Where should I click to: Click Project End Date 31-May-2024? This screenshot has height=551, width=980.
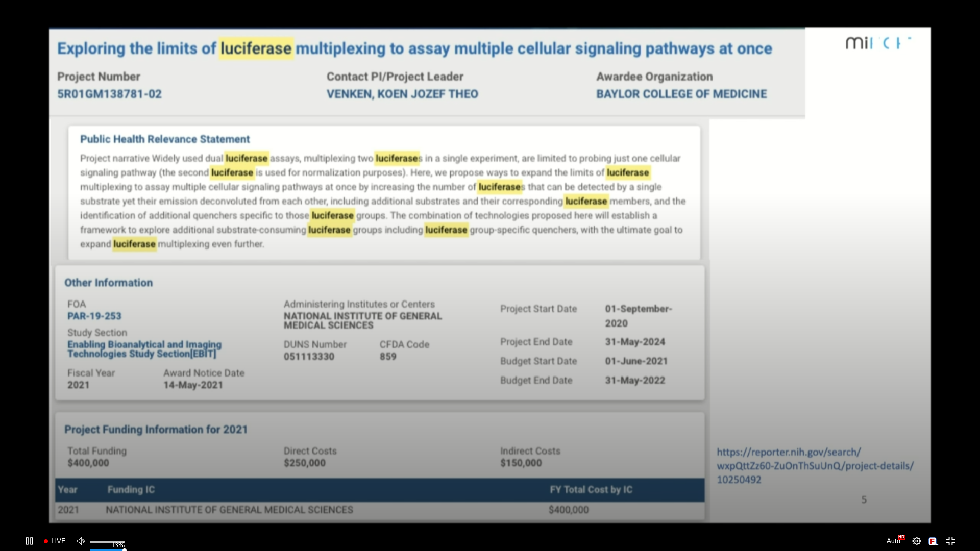click(635, 342)
